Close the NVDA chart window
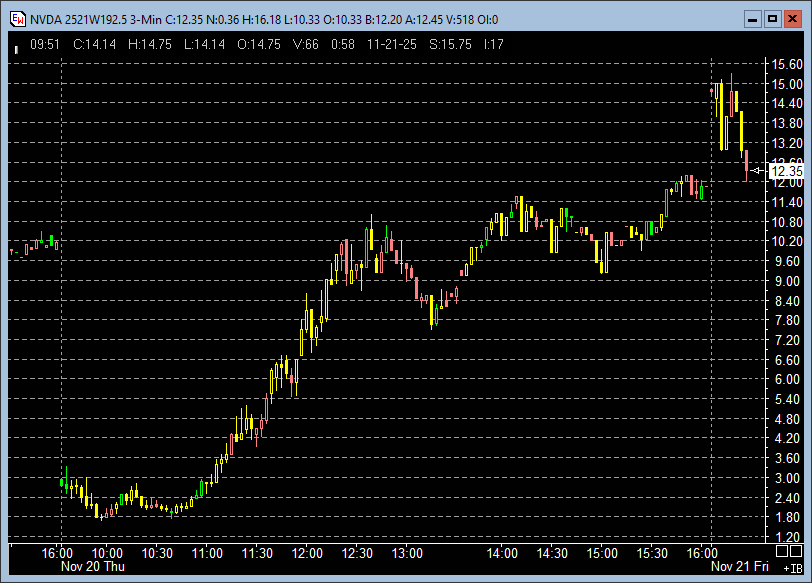 click(x=791, y=18)
